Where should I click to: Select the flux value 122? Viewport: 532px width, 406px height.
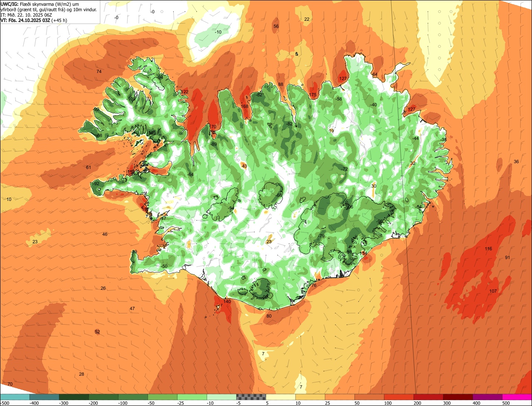click(185, 92)
